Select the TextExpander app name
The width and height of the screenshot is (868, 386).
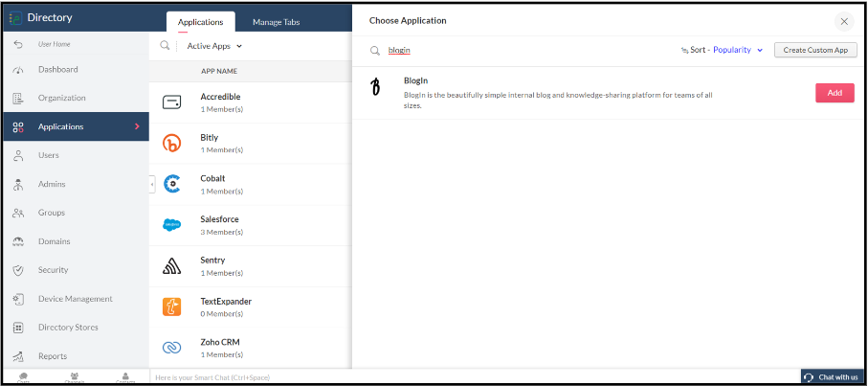(x=226, y=302)
